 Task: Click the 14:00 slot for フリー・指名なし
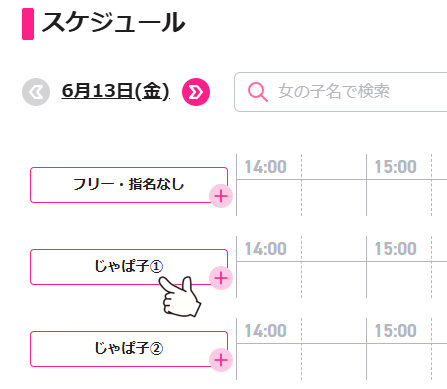tap(269, 198)
